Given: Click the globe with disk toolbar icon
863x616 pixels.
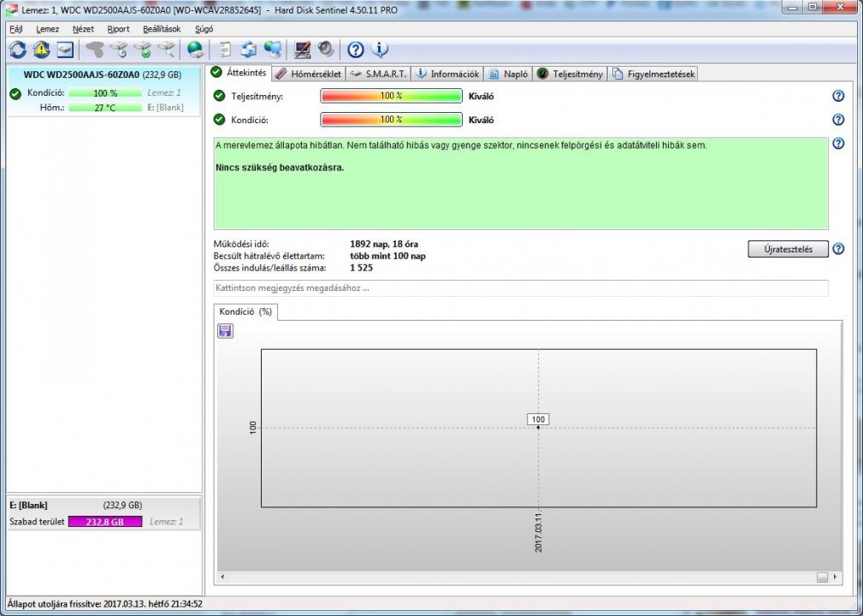Looking at the screenshot, I should [x=195, y=50].
